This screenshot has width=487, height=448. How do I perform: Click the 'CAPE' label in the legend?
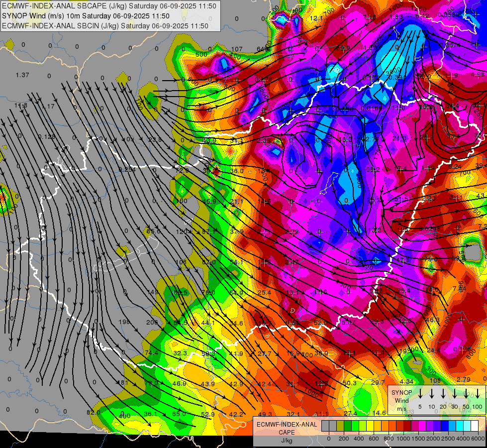pyautogui.click(x=287, y=433)
